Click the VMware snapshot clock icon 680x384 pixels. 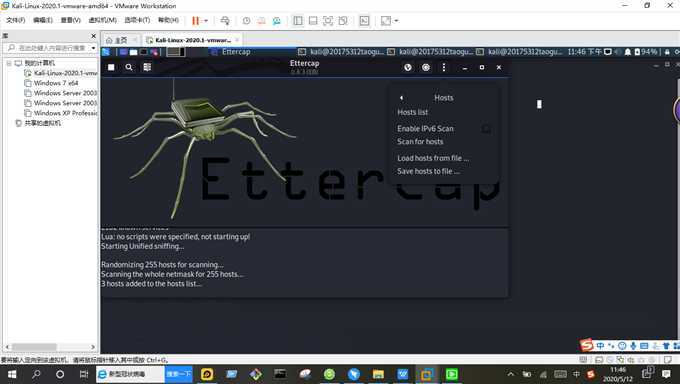[246, 21]
